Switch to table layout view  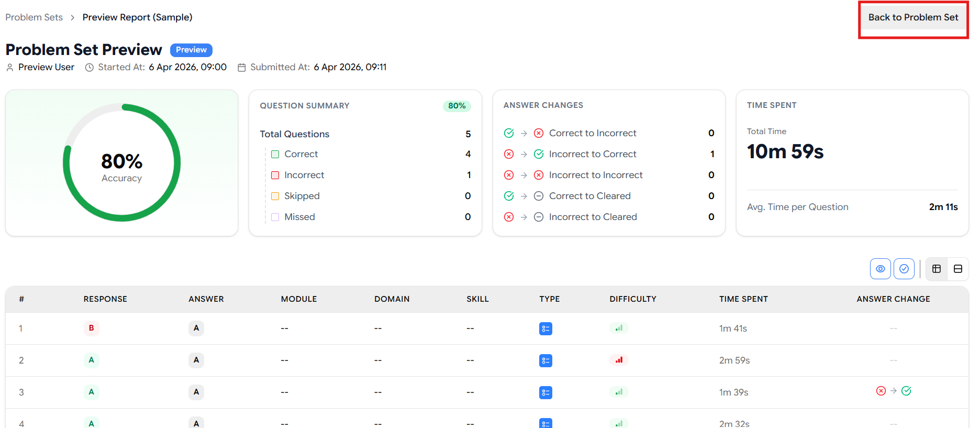(937, 269)
